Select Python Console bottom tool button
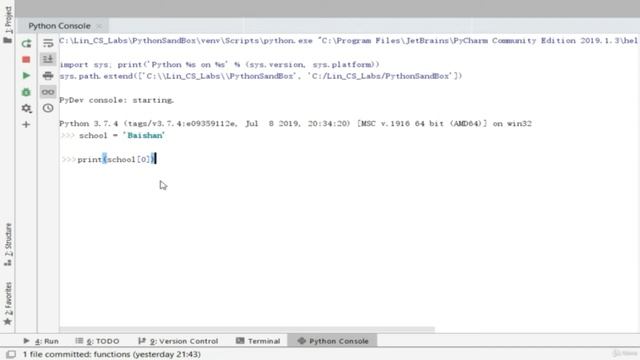 point(333,341)
